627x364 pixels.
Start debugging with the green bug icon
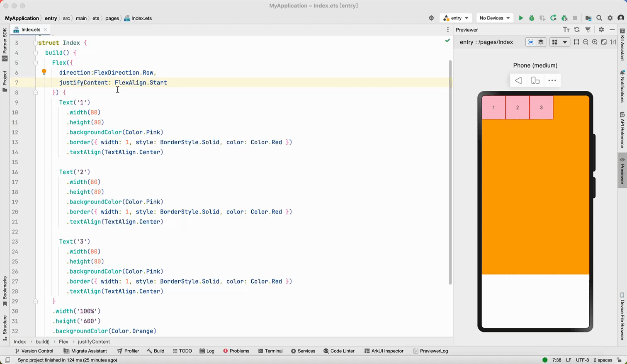click(x=532, y=18)
